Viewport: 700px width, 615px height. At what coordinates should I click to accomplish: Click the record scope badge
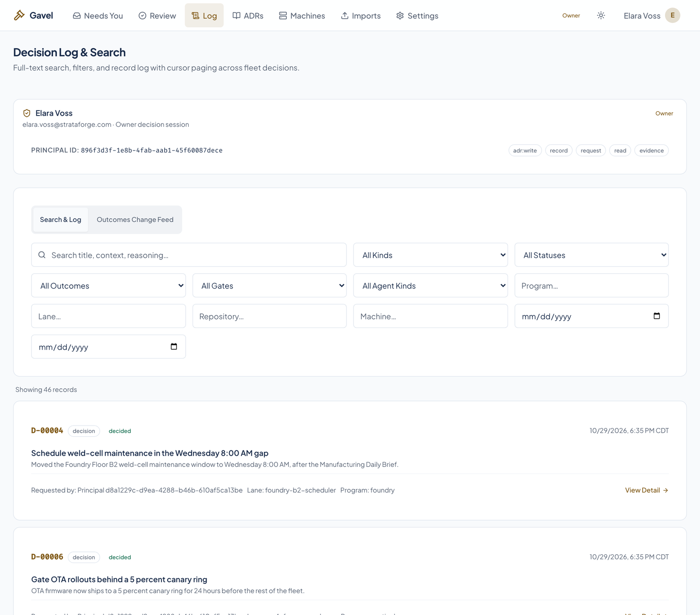pyautogui.click(x=559, y=151)
